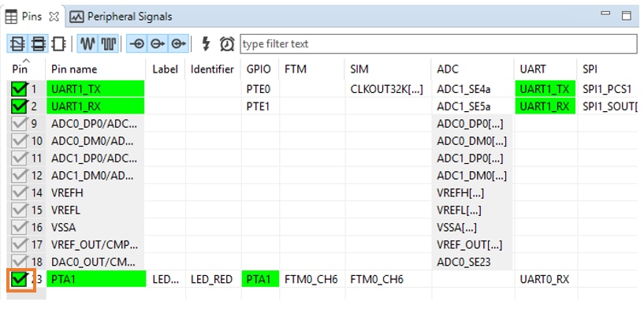The height and width of the screenshot is (313, 644).
Task: Uncheck the pin 23 PTA1 checkbox
Action: 19,279
